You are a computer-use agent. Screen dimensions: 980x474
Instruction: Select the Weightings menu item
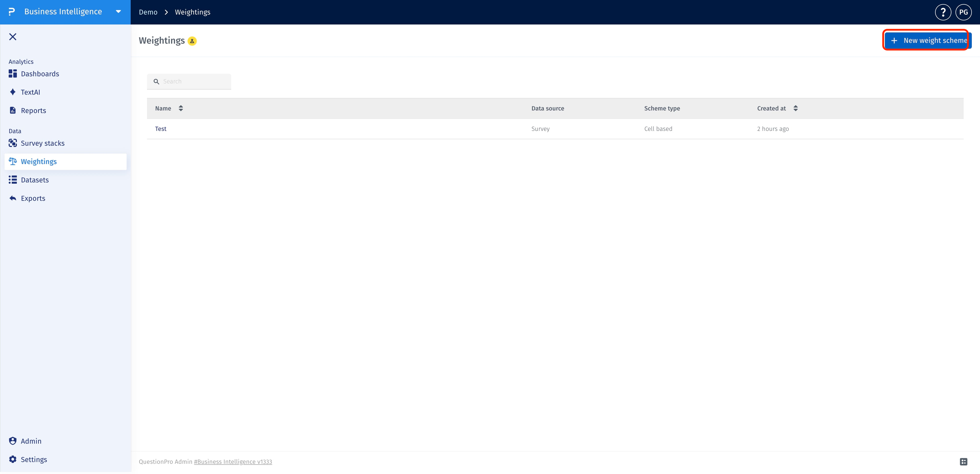[x=65, y=161]
